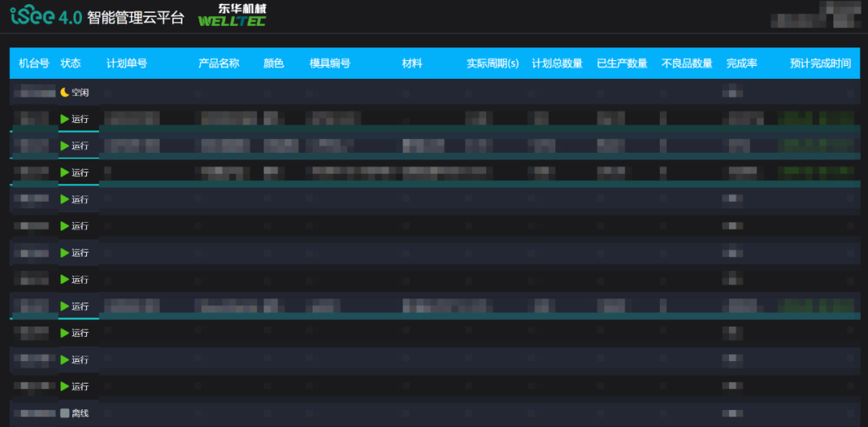Click the 不良品数量 column header
This screenshot has width=868, height=427.
pos(686,64)
